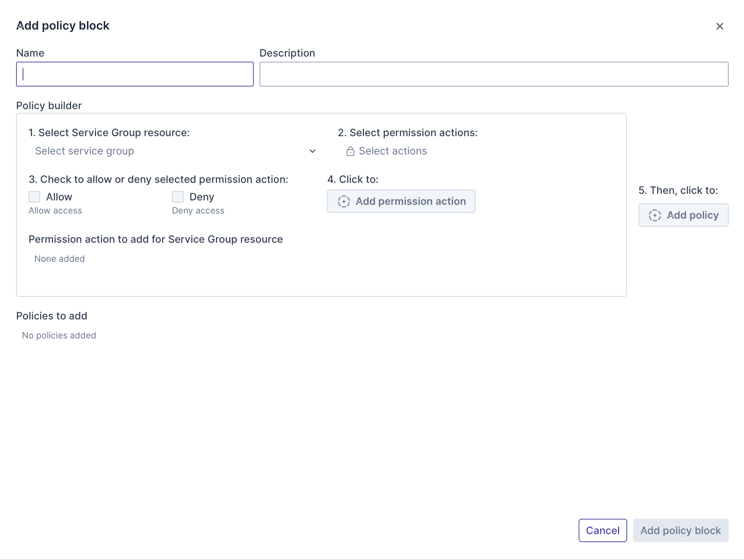The width and height of the screenshot is (744, 560).
Task: Click the Cancel button
Action: [x=602, y=530]
